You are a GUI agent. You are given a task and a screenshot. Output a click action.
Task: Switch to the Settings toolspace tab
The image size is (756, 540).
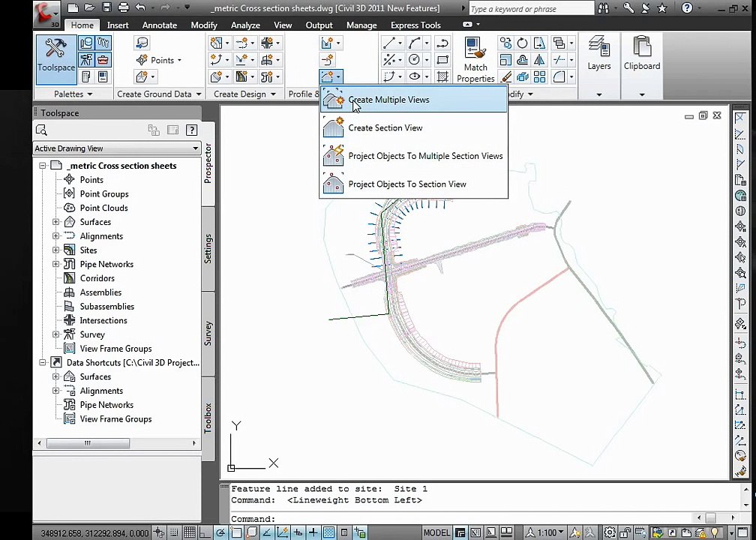[208, 249]
